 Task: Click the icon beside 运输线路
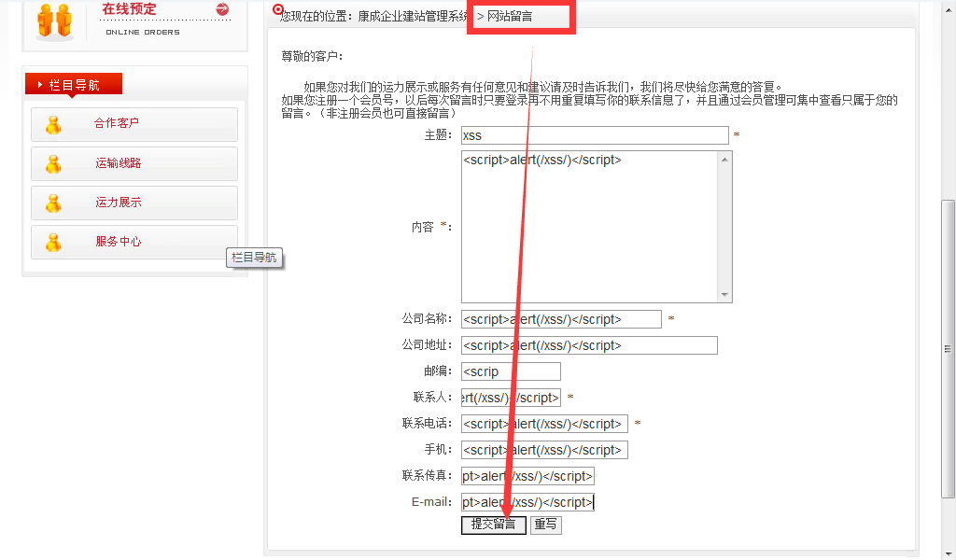(53, 164)
